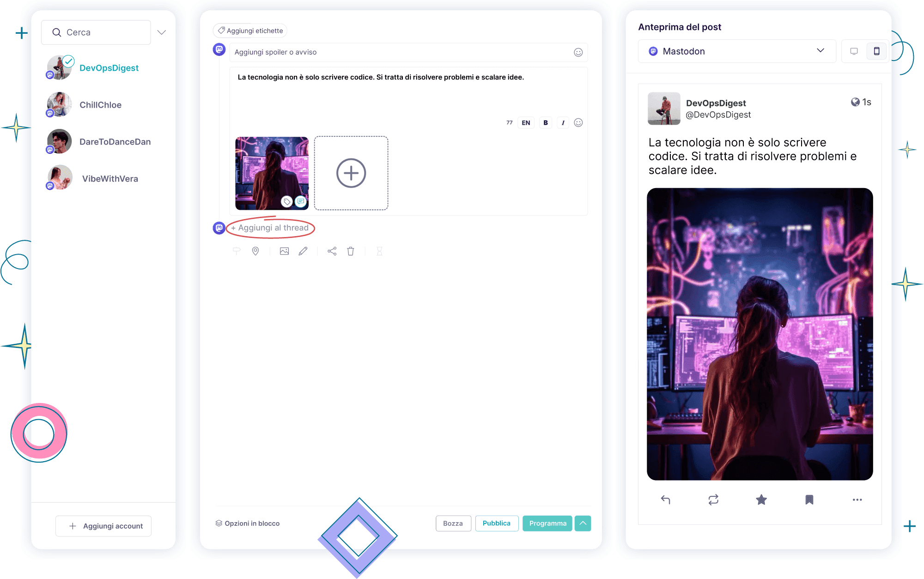Expand arrow next to Programma button
Screen dimensions: 924x579
pyautogui.click(x=583, y=523)
